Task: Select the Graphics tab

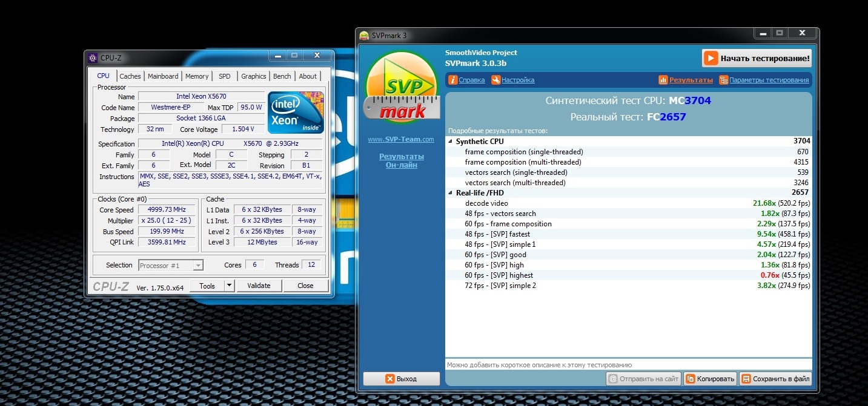Action: 254,76
